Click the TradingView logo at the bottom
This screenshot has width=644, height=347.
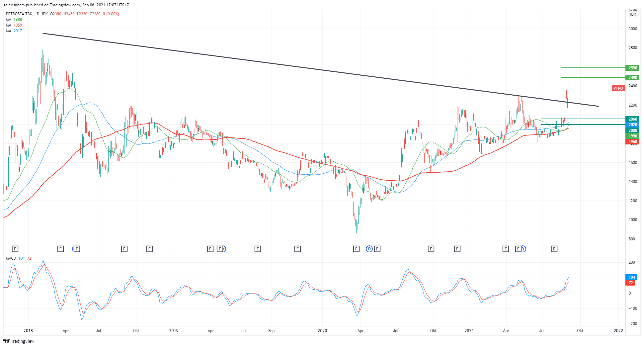click(x=19, y=341)
